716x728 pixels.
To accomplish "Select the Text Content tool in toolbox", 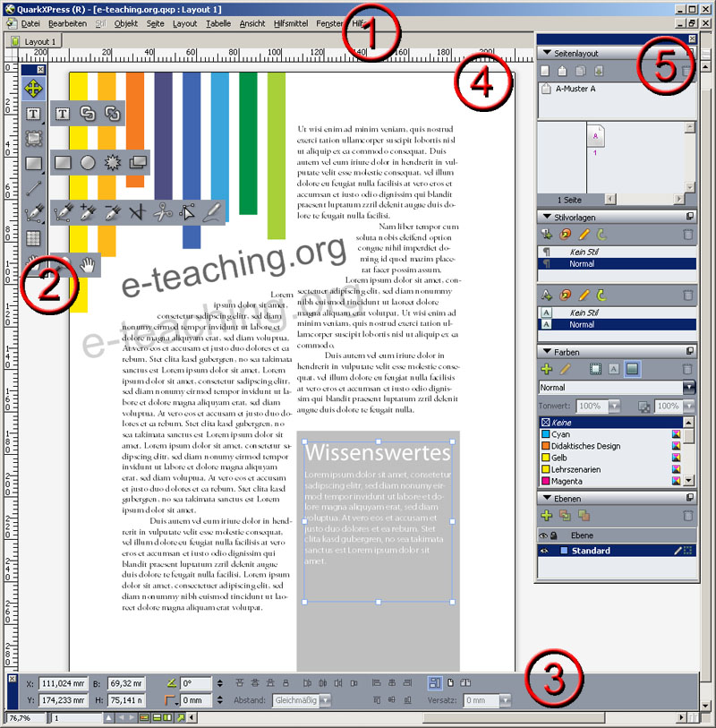I will 33,114.
